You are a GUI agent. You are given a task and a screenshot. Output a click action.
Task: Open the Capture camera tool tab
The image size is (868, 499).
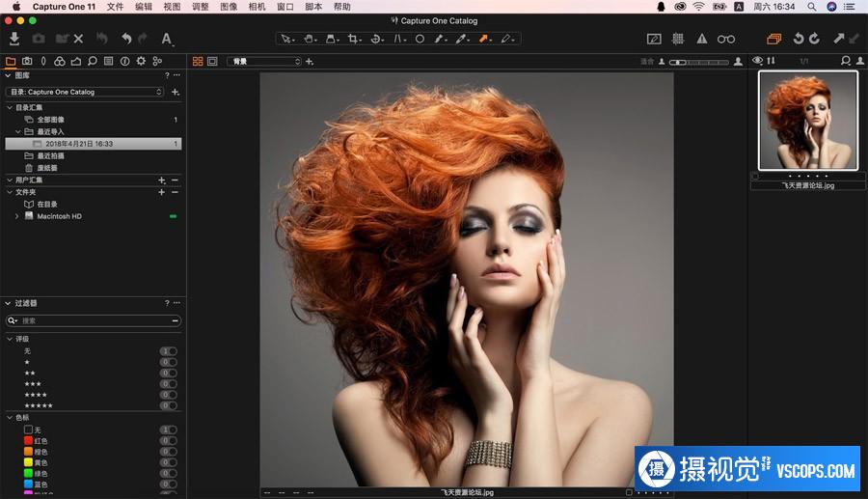tap(27, 61)
